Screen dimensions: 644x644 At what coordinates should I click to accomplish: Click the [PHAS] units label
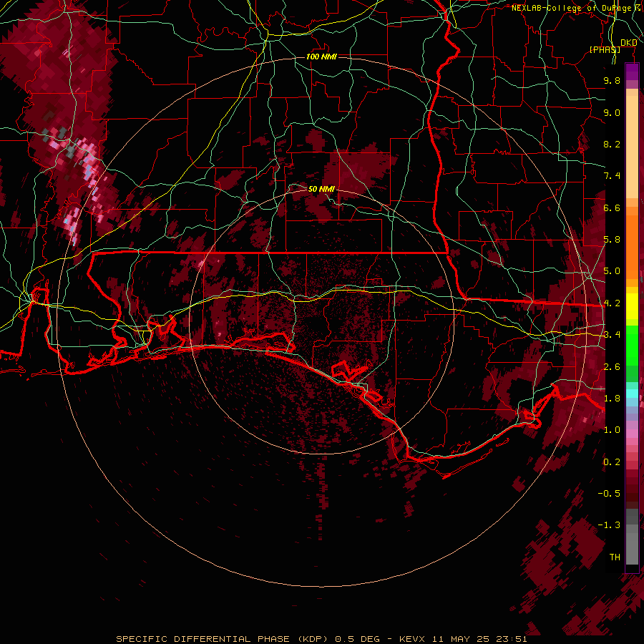tap(605, 49)
